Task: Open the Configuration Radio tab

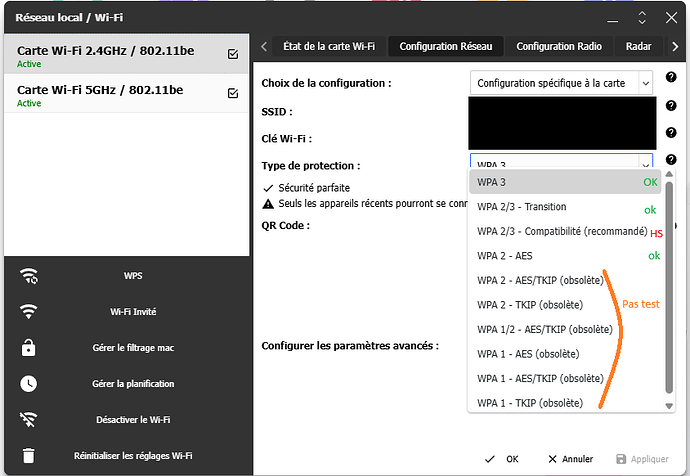Action: pos(559,46)
